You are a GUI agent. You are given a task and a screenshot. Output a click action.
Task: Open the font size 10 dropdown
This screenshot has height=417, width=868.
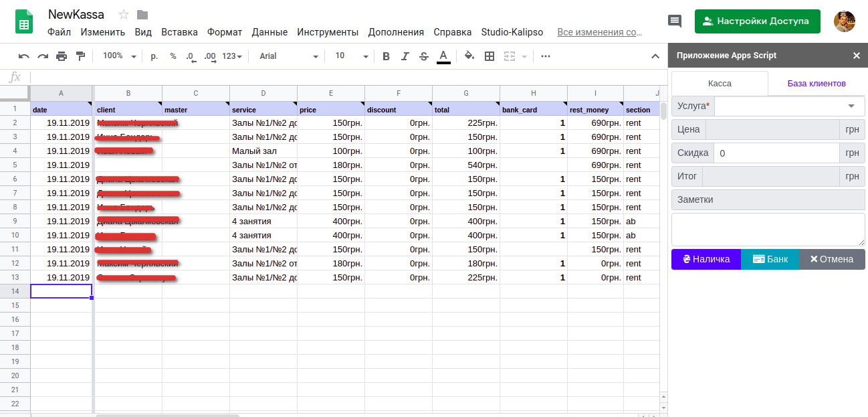point(351,56)
